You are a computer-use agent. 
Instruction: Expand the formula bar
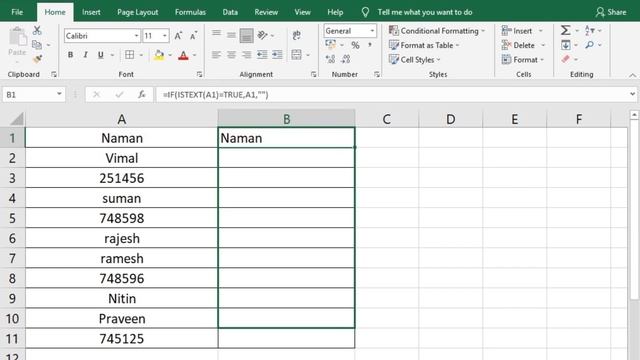tap(632, 94)
